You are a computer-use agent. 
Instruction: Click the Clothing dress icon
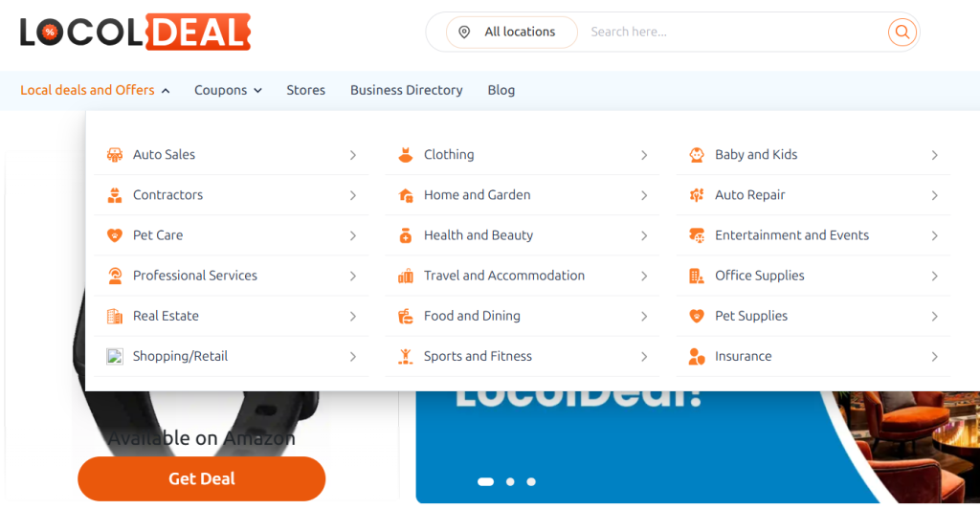point(406,155)
